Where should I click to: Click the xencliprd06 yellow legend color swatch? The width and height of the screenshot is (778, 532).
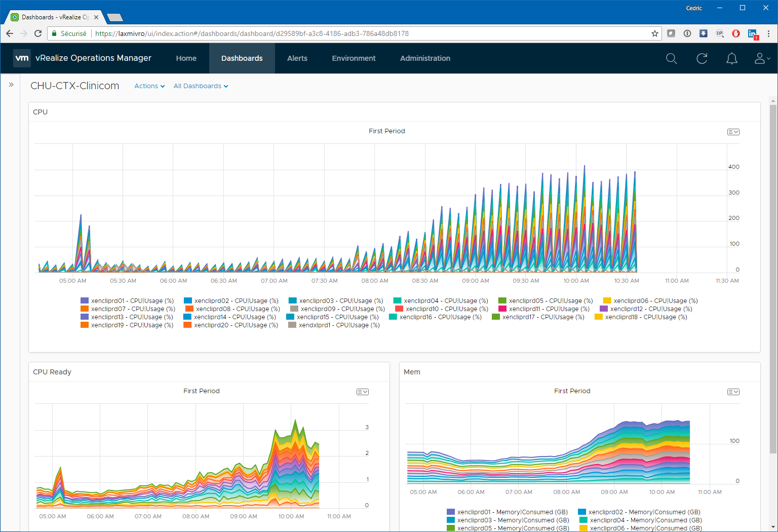pos(607,301)
